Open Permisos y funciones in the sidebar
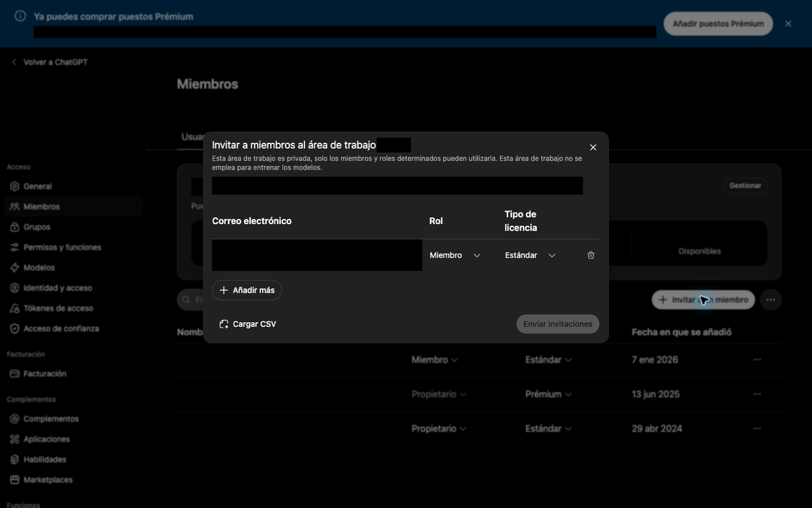Screen dimensions: 812x508 [x=74, y=247]
